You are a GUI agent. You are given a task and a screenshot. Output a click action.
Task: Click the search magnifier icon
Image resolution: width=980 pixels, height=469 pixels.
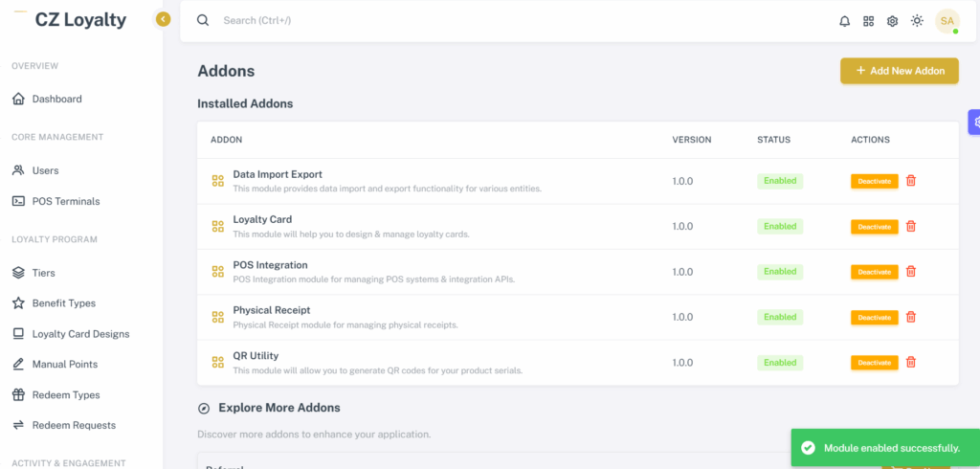click(x=203, y=20)
